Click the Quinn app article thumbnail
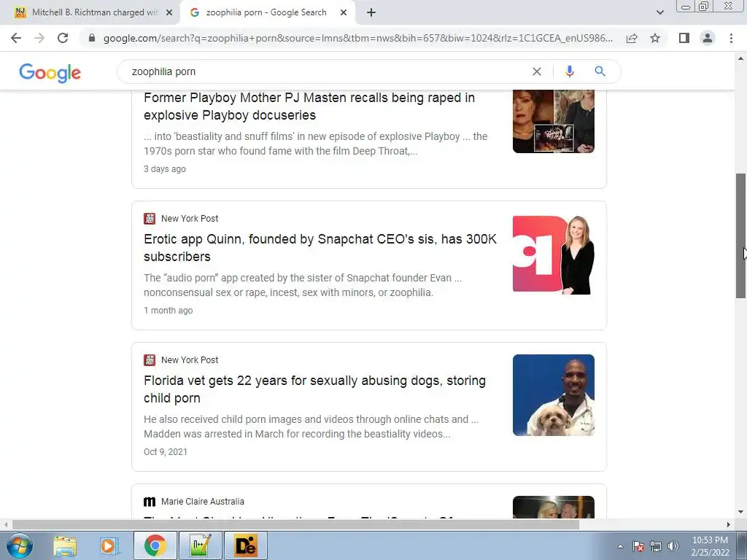This screenshot has width=747, height=560. 554,254
